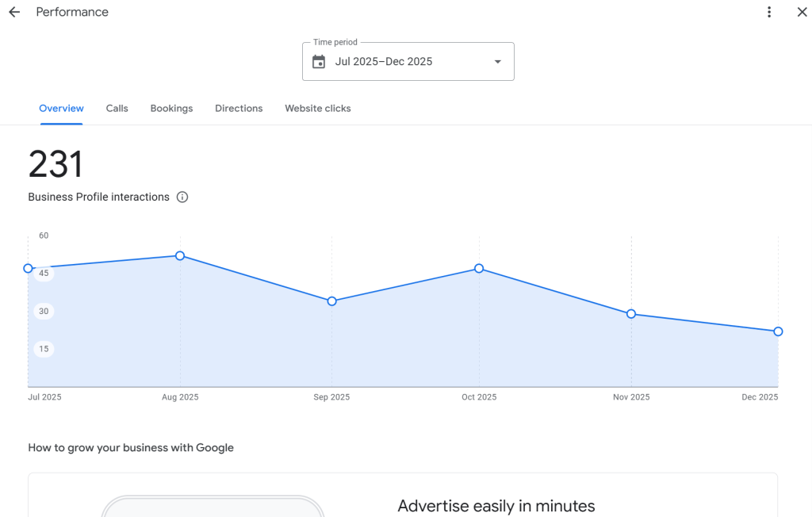Select the July 2025 data point

point(29,269)
